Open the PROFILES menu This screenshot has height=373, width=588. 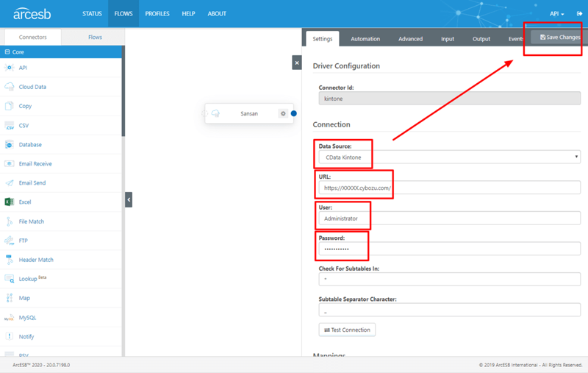(157, 13)
